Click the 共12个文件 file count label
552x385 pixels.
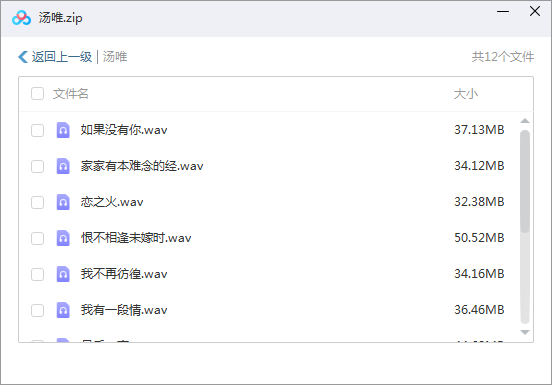(x=503, y=57)
